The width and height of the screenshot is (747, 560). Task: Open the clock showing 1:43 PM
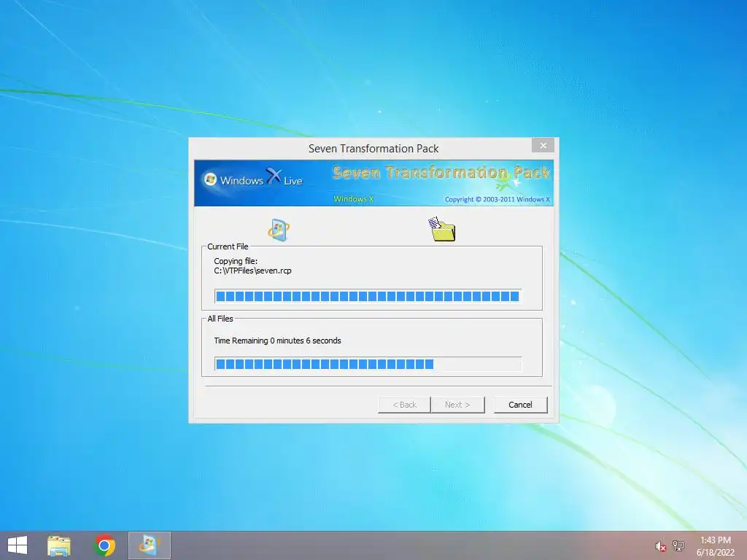[x=715, y=546]
